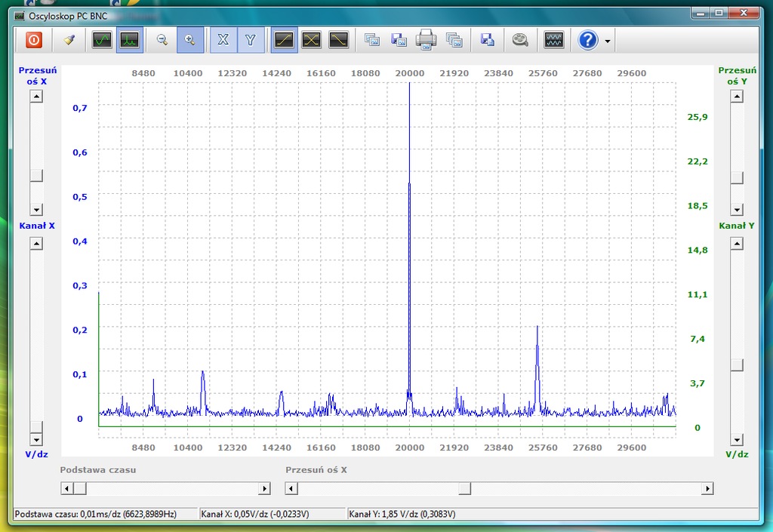Click the Kanał Y label
Viewport: 773px width, 532px height.
[x=737, y=226]
